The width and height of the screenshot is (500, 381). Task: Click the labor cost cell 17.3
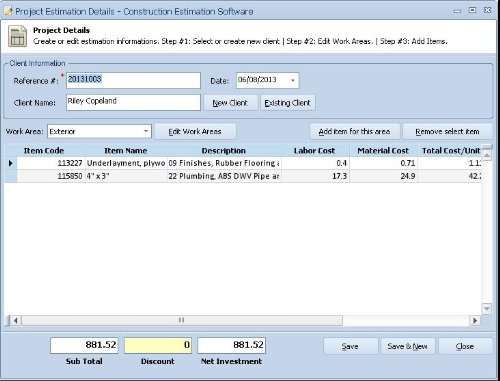pyautogui.click(x=315, y=176)
